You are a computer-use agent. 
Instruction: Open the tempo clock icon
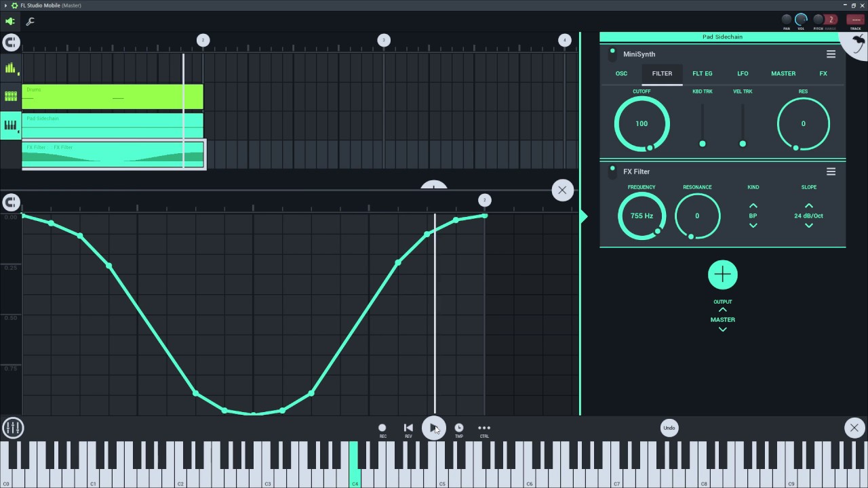coord(459,428)
